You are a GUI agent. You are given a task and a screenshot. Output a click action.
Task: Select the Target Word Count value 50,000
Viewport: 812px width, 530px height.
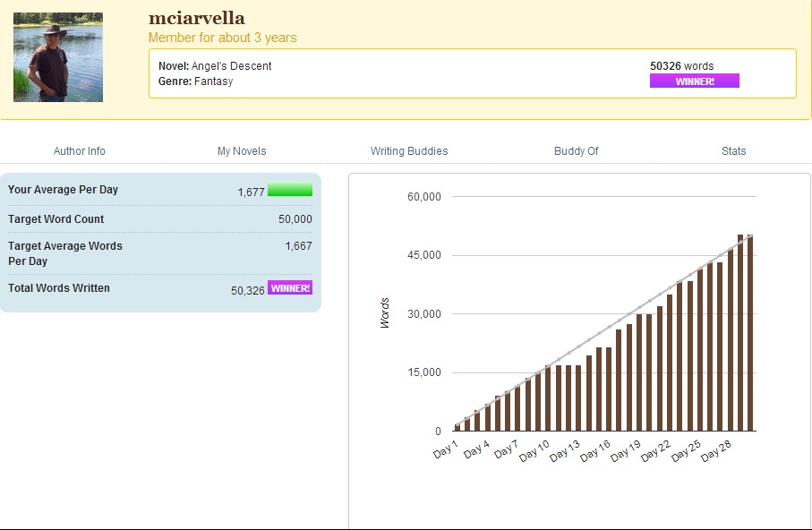pos(295,219)
